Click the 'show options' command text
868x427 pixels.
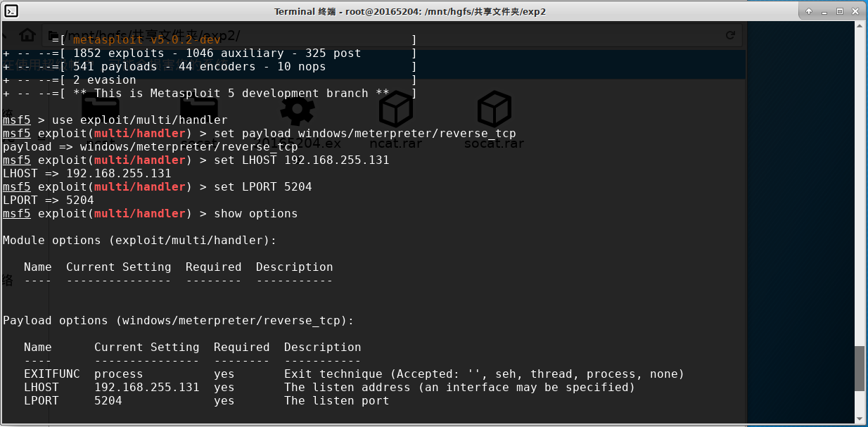255,213
